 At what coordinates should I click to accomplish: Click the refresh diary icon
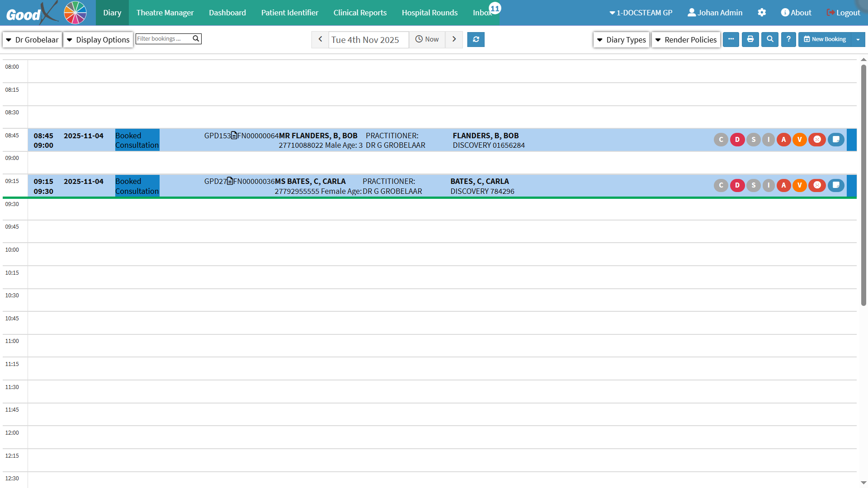476,39
